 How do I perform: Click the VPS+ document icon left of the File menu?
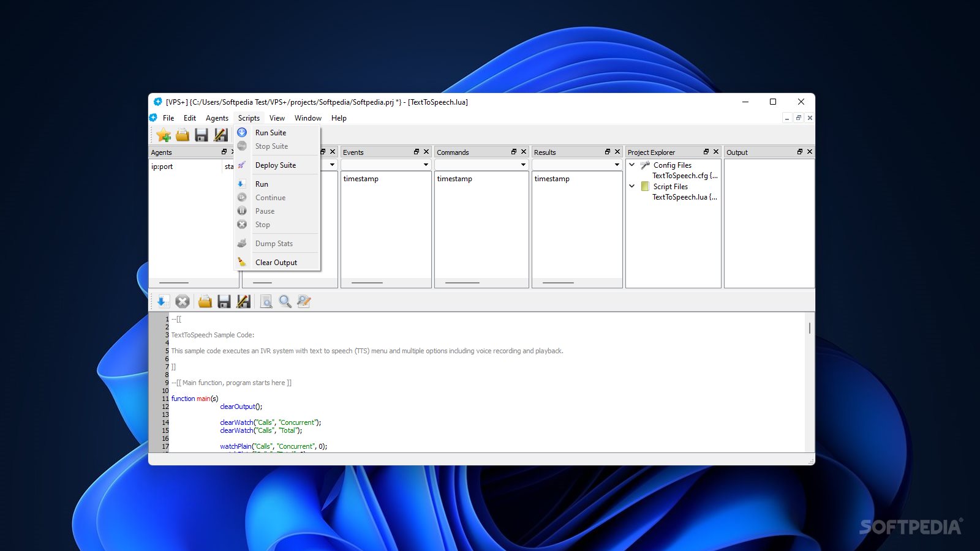click(x=153, y=118)
